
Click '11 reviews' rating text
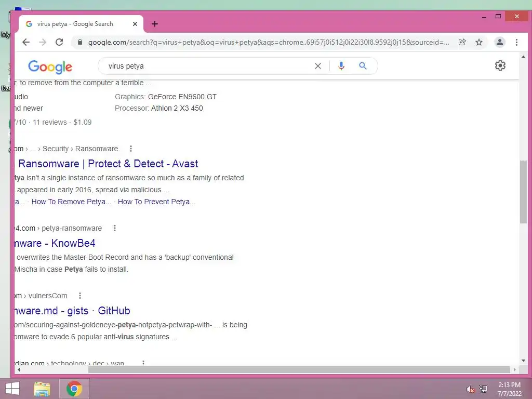click(50, 122)
